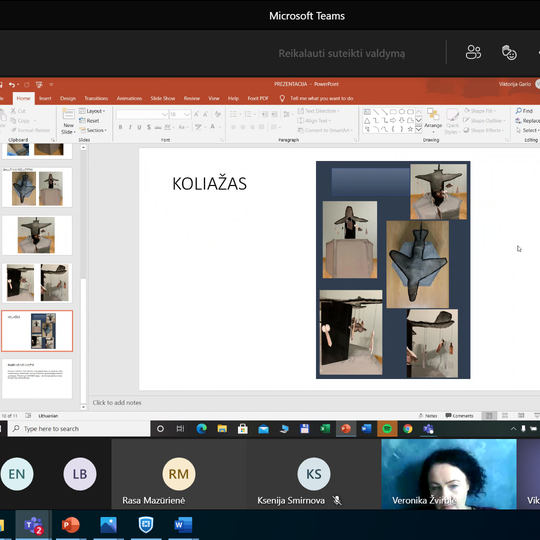Click the KOLIAŽAS slide title
This screenshot has height=540, width=540.
click(x=209, y=184)
